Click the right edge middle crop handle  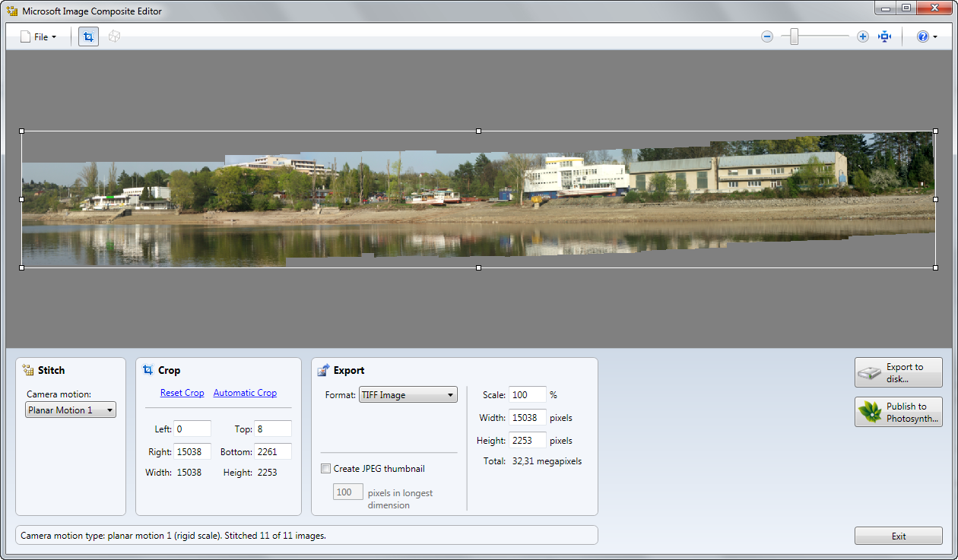coord(935,199)
